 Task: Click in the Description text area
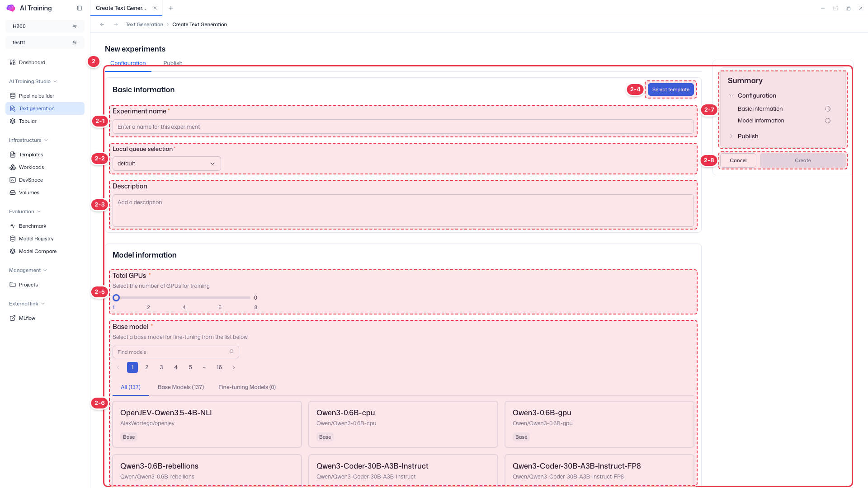click(x=403, y=211)
